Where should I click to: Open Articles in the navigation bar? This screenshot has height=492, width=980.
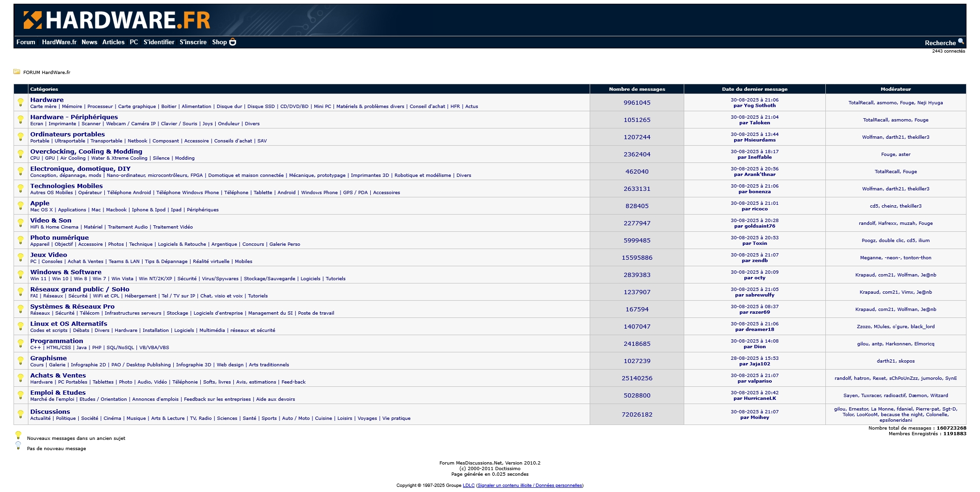pyautogui.click(x=114, y=42)
